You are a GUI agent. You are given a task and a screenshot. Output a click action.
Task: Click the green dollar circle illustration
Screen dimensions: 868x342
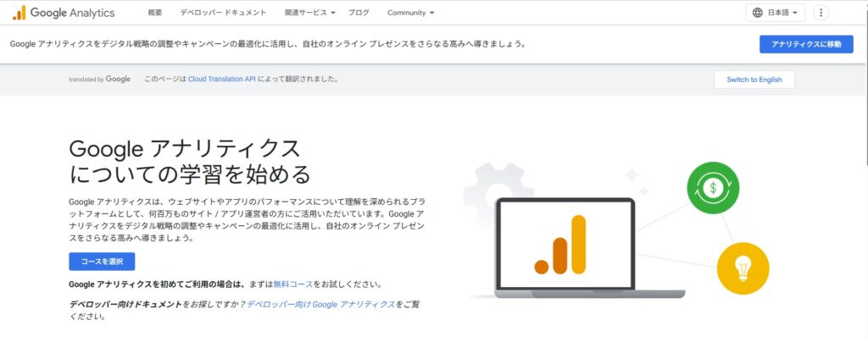click(713, 188)
